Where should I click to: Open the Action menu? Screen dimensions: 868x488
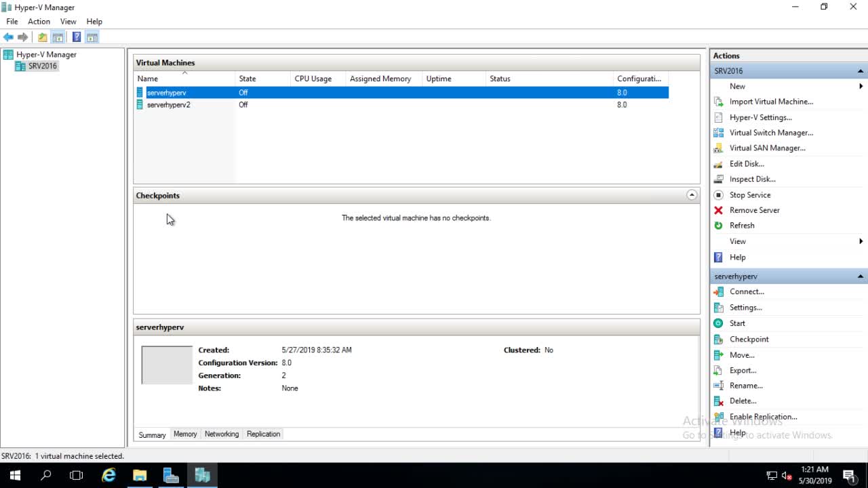coord(39,22)
